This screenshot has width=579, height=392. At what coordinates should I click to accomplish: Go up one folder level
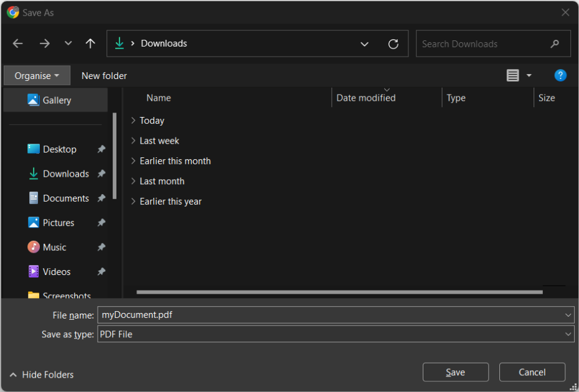tap(90, 44)
